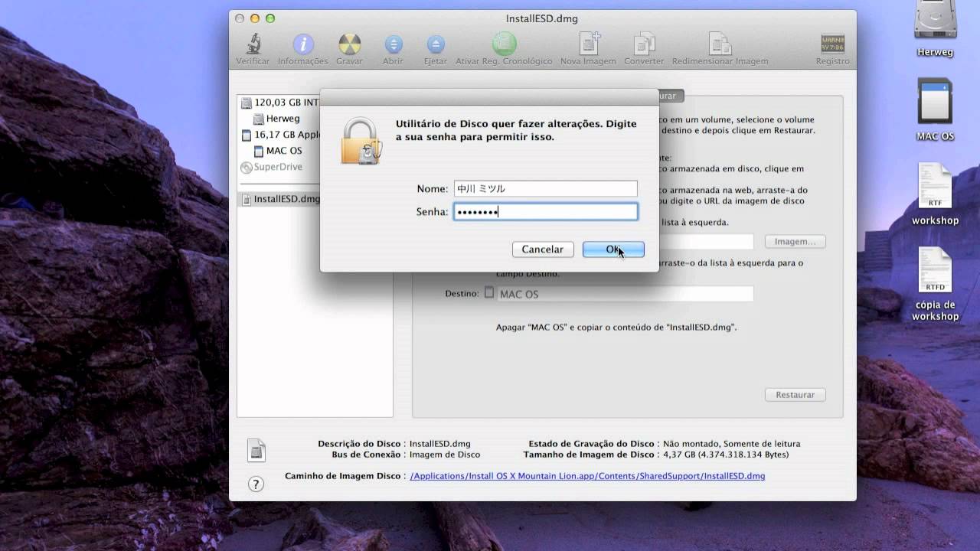Select the Herweg drive desktop icon
The height and width of the screenshot is (551, 980).
(935, 21)
